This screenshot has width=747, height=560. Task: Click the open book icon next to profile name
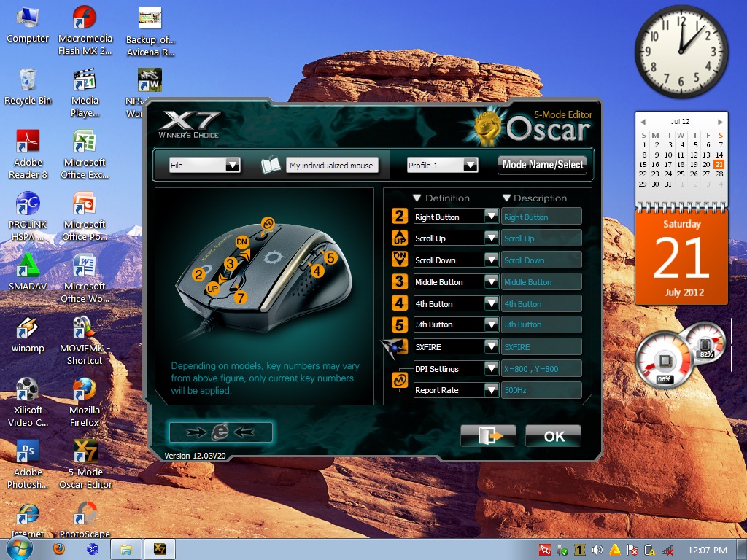click(271, 166)
